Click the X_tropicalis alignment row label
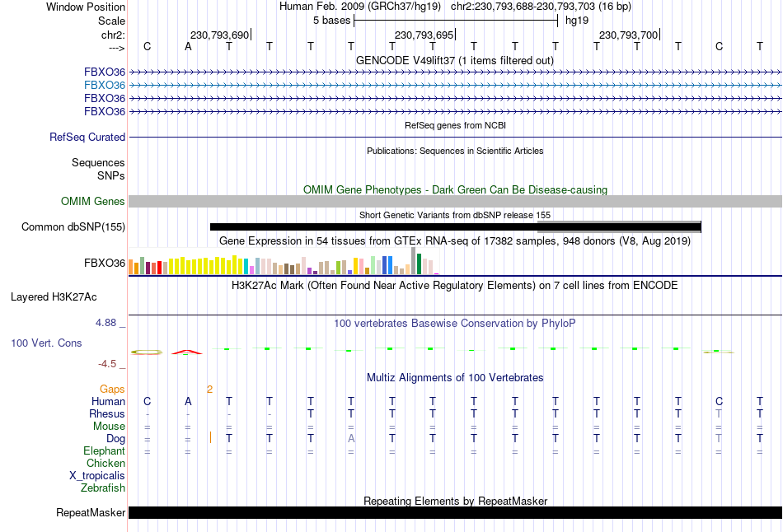Screen dimensions: 783x532 pyautogui.click(x=97, y=476)
